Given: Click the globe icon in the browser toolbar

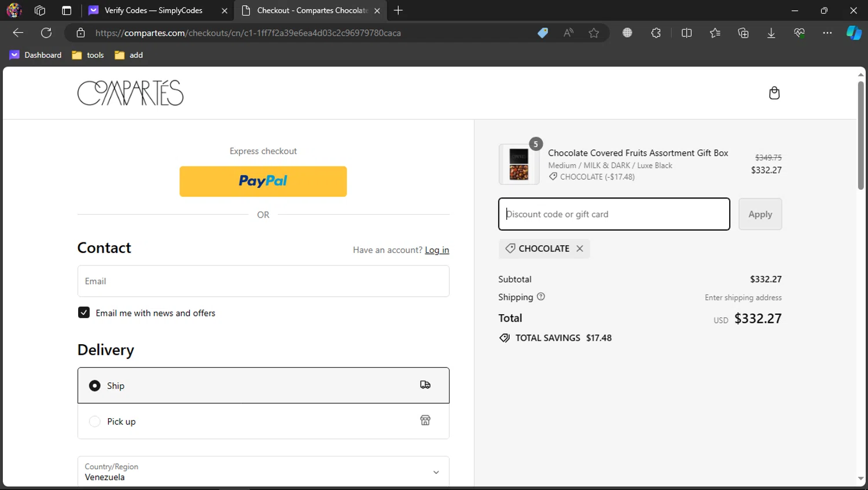Looking at the screenshot, I should tap(627, 33).
